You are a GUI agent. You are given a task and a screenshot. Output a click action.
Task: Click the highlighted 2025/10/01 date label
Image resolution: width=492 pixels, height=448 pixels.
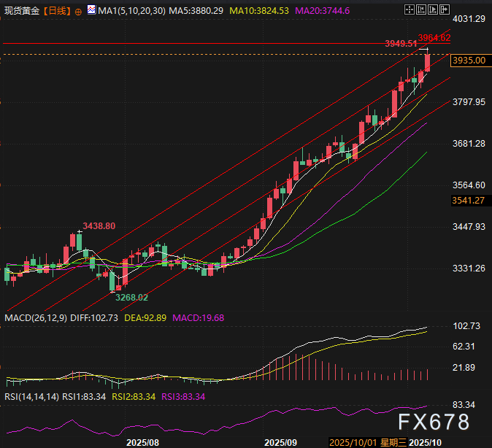point(353,442)
